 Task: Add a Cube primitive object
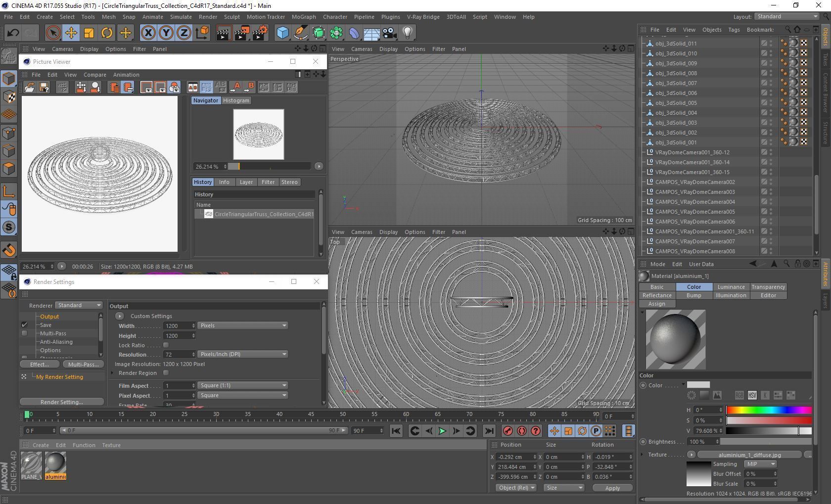coord(282,33)
